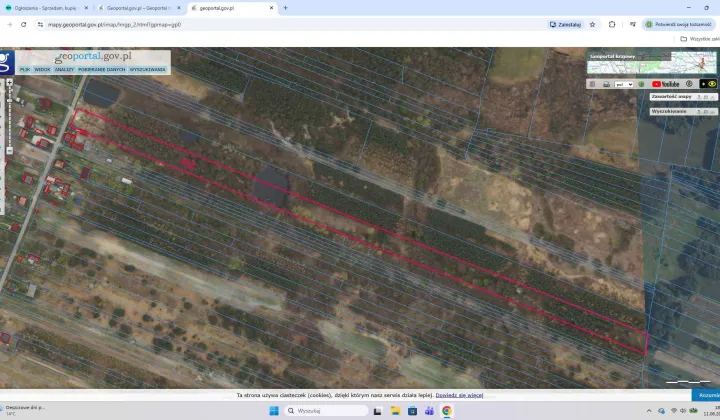Click the volume icon in system tray

pos(683,410)
